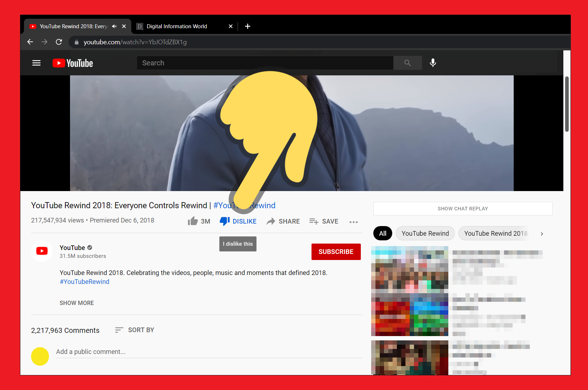588x390 pixels.
Task: Open the three-dot more actions menu
Action: coord(354,222)
